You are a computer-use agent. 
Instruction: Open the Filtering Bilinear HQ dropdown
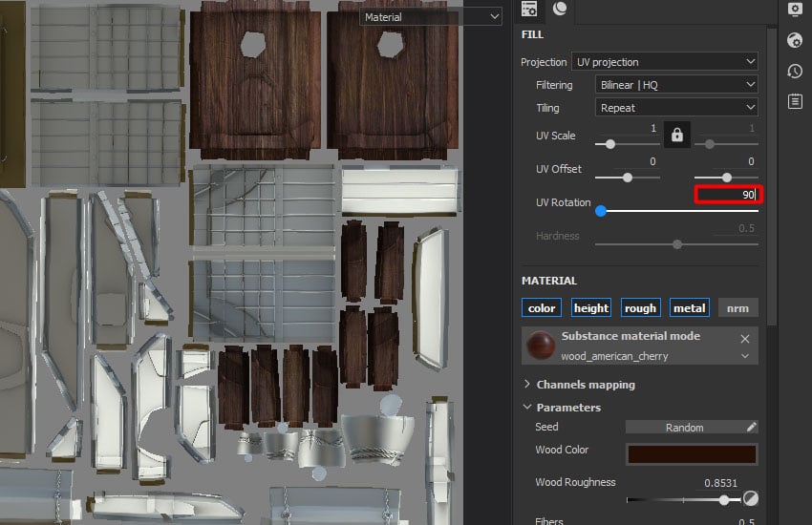click(x=676, y=85)
